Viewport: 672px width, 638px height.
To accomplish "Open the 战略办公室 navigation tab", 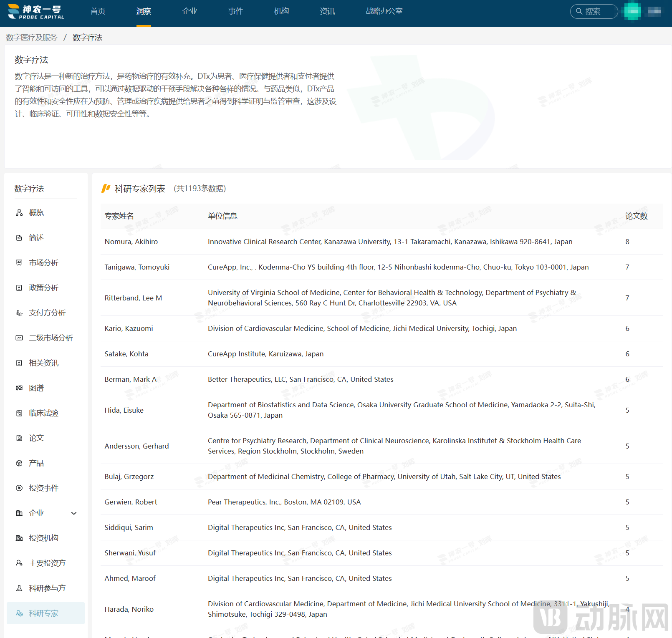I will 384,11.
